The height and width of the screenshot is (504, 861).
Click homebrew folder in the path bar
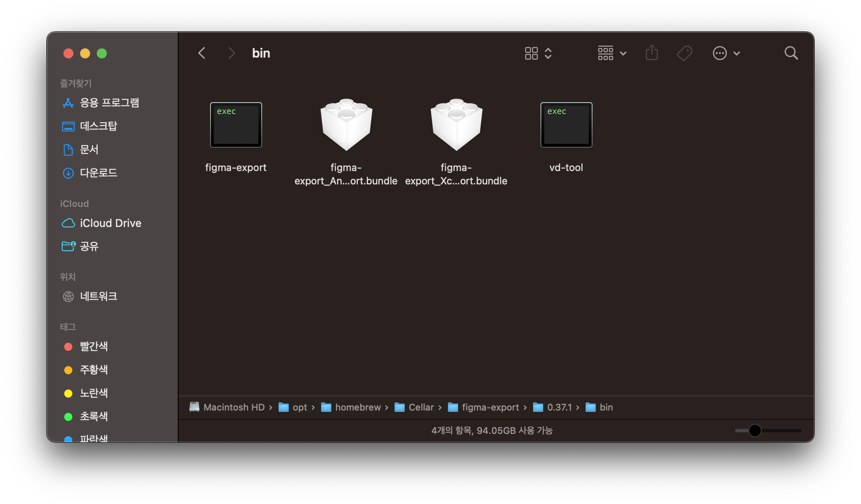[x=357, y=407]
